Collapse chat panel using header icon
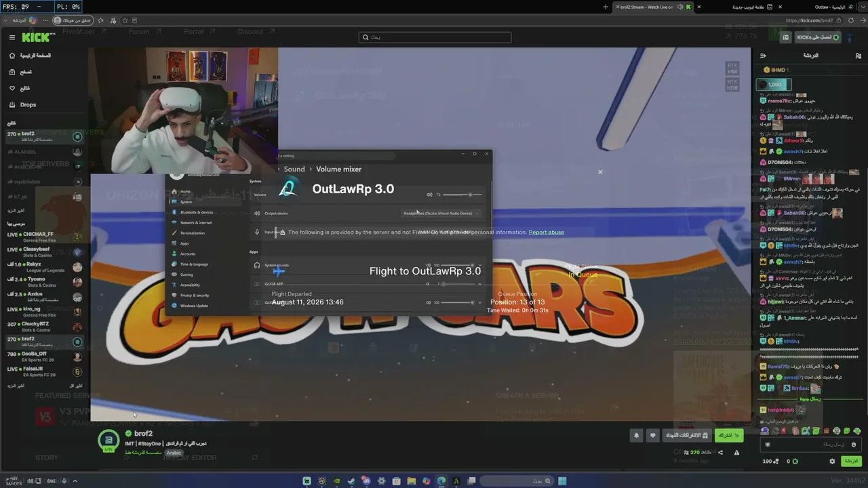 pyautogui.click(x=763, y=56)
